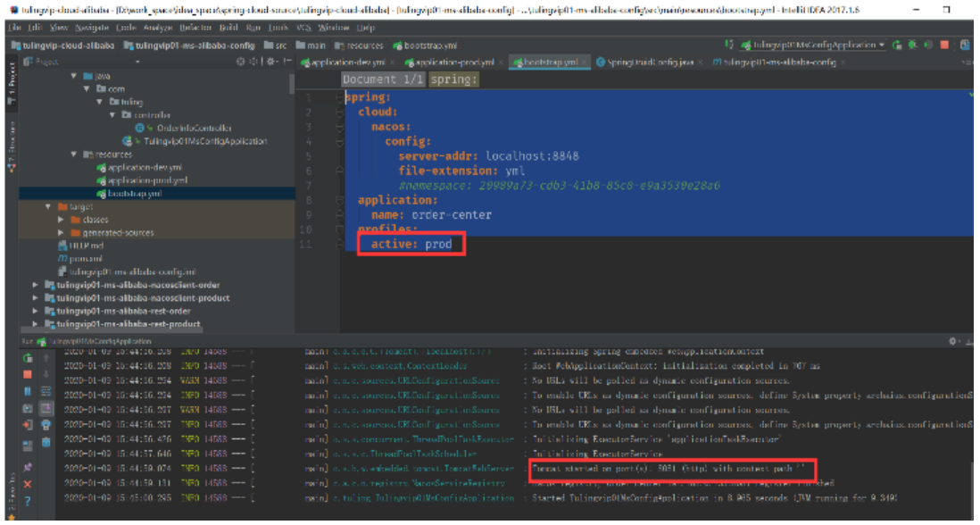980x525 pixels.
Task: Click toolbar Debug bug icon
Action: pos(912,45)
